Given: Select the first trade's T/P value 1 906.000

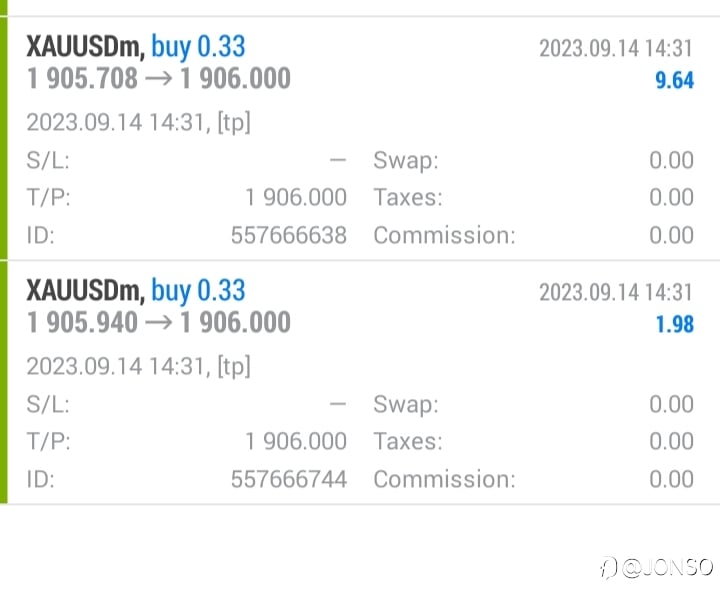Looking at the screenshot, I should (x=296, y=198).
